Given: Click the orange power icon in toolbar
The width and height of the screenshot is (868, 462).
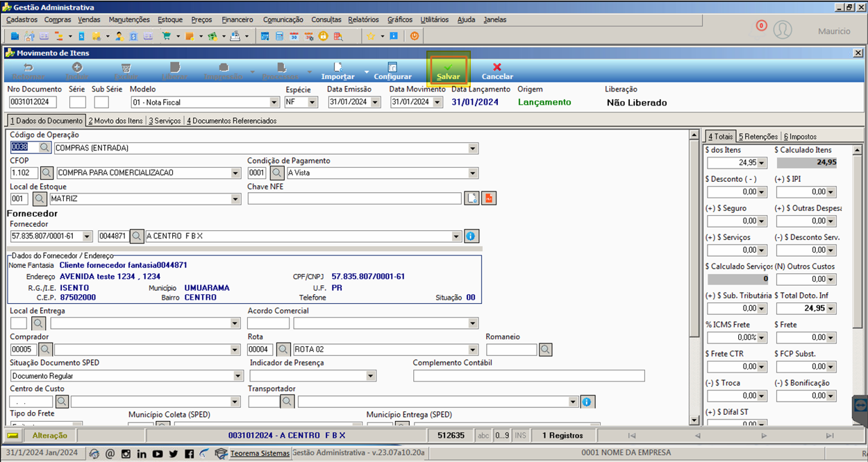Looking at the screenshot, I should coord(415,35).
